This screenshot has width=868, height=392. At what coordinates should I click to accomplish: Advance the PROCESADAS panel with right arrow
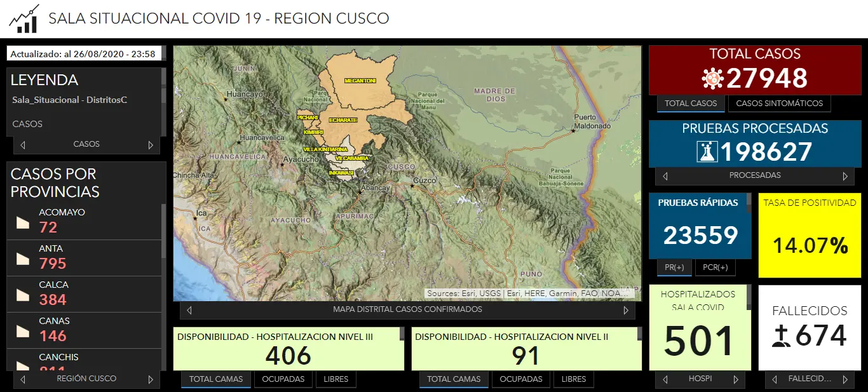click(x=845, y=176)
